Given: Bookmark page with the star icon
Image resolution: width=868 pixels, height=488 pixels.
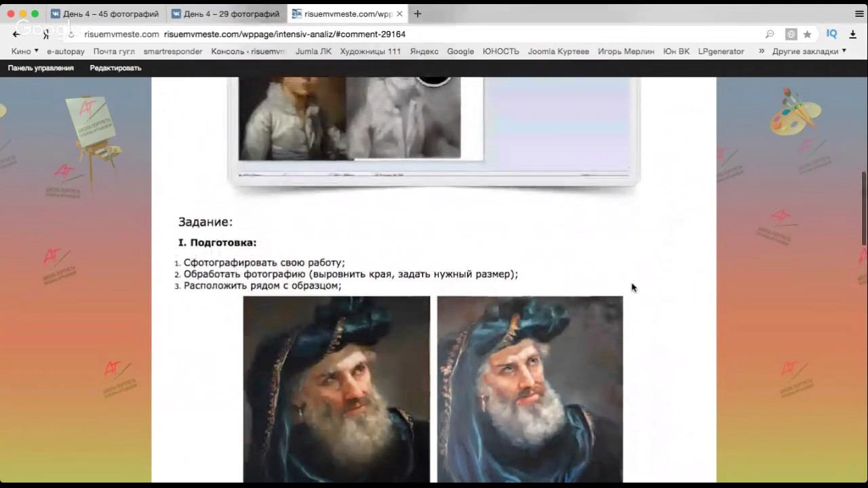Looking at the screenshot, I should pyautogui.click(x=807, y=34).
